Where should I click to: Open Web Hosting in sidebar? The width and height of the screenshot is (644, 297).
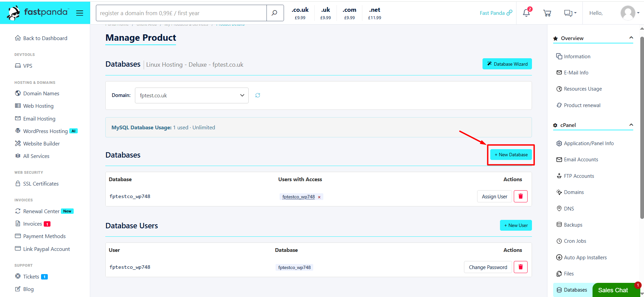pos(34,106)
